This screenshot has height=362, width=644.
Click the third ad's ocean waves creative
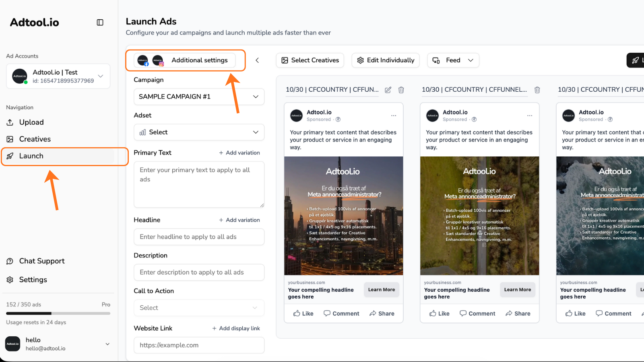(600, 216)
